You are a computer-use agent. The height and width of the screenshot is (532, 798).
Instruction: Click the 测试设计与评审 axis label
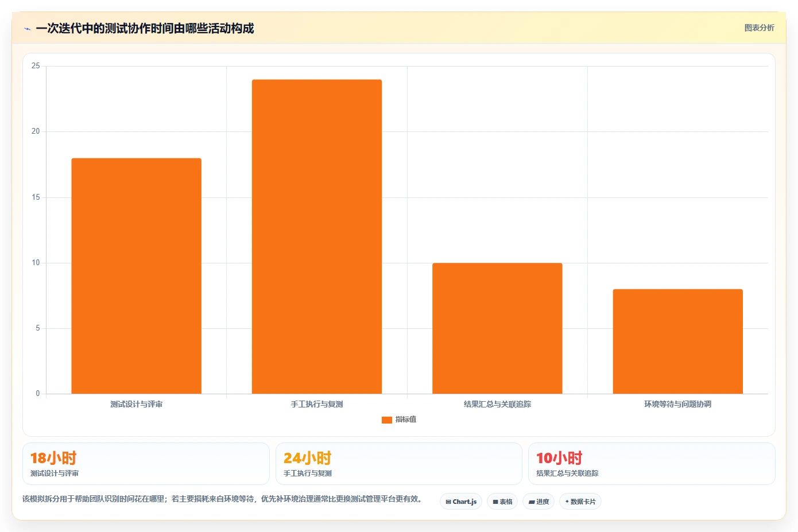tap(136, 404)
